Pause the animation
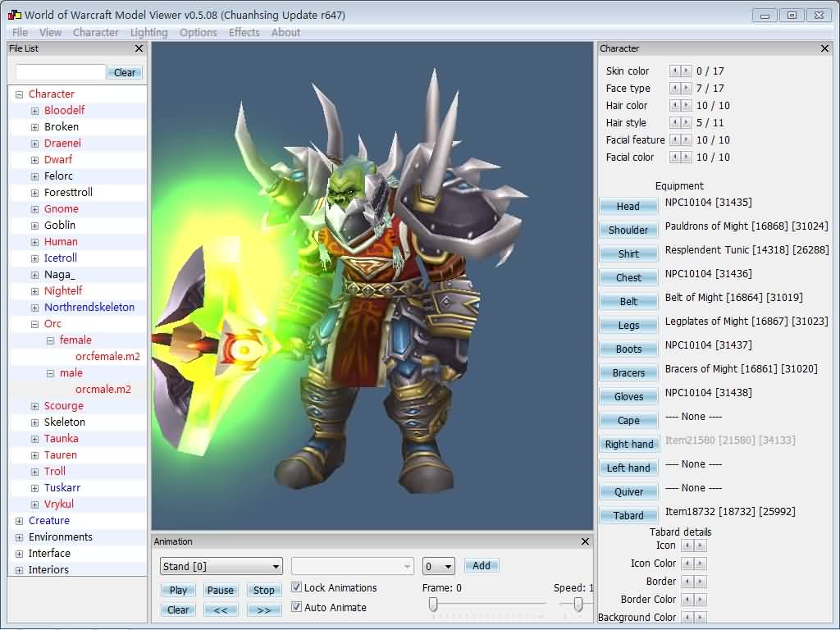 pos(220,591)
